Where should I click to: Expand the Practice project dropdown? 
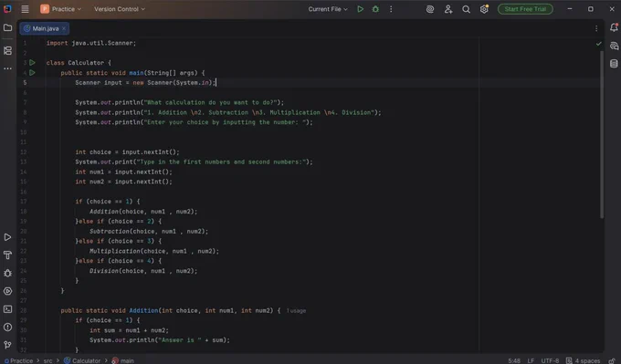click(60, 9)
